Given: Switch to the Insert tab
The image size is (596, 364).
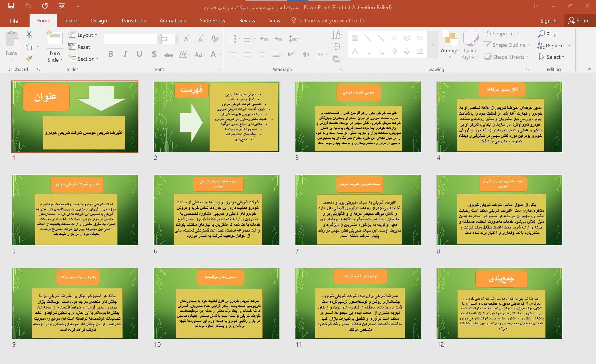Looking at the screenshot, I should (x=71, y=21).
